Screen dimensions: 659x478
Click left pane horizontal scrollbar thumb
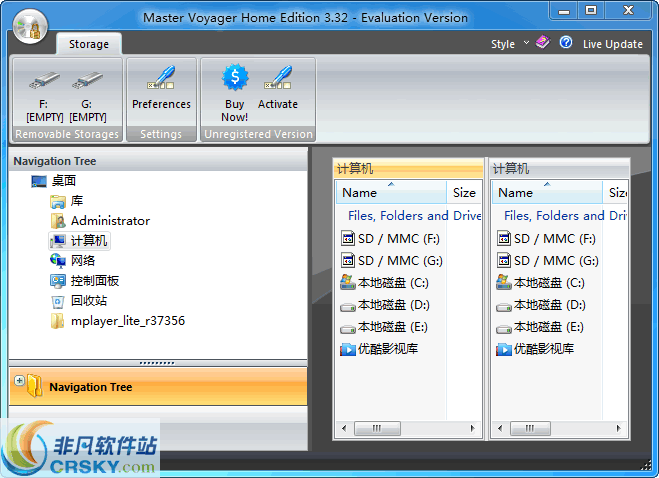[x=377, y=428]
